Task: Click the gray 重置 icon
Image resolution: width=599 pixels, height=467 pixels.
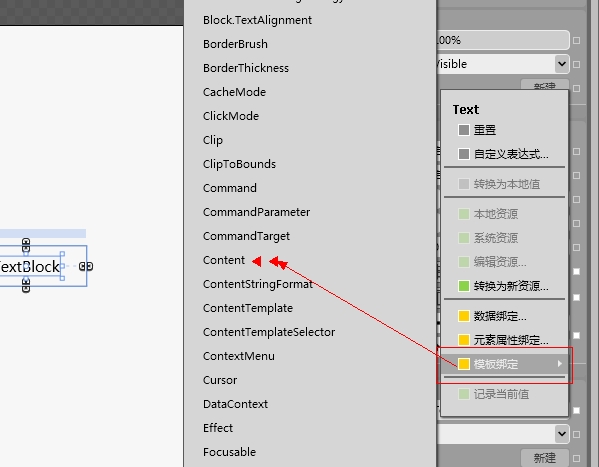Action: (x=464, y=130)
